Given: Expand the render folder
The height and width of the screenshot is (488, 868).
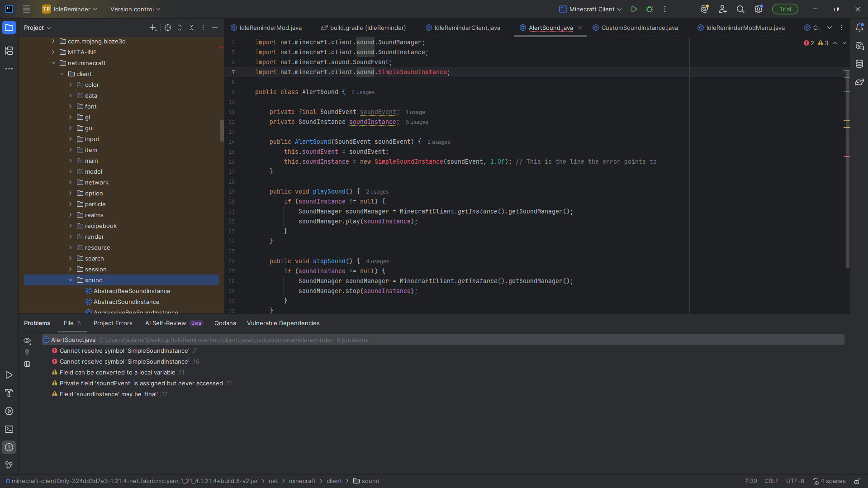Looking at the screenshot, I should pyautogui.click(x=71, y=237).
